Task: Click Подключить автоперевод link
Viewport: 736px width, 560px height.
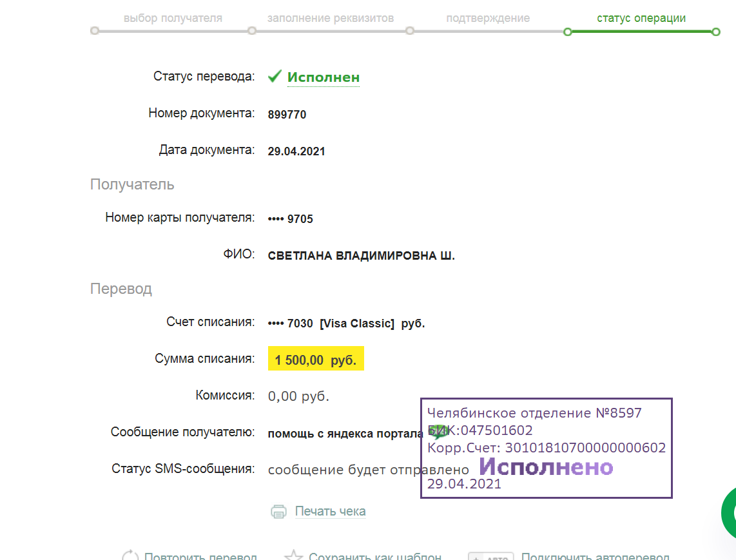Action: tap(596, 555)
